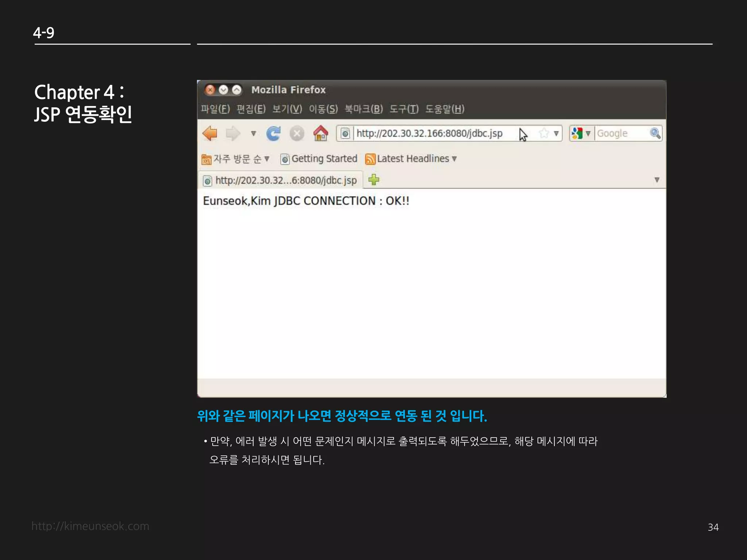The width and height of the screenshot is (747, 560).
Task: Click the Google search engine icon
Action: coord(577,133)
